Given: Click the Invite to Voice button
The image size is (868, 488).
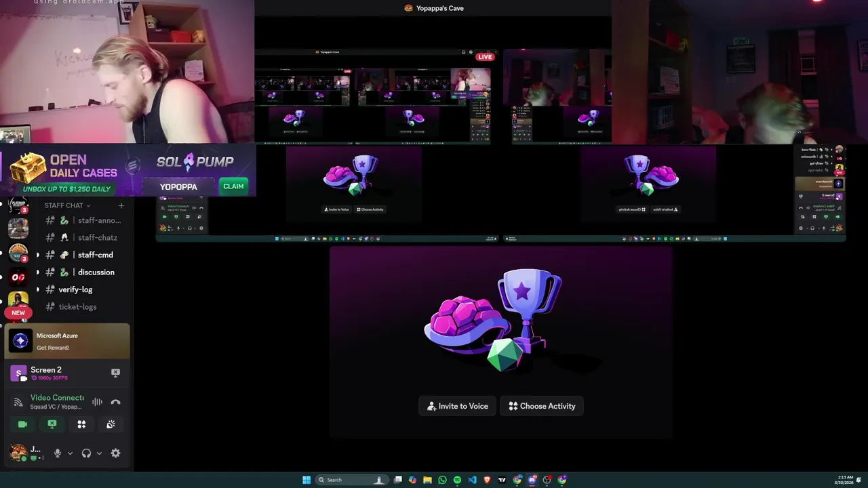Looking at the screenshot, I should 458,406.
